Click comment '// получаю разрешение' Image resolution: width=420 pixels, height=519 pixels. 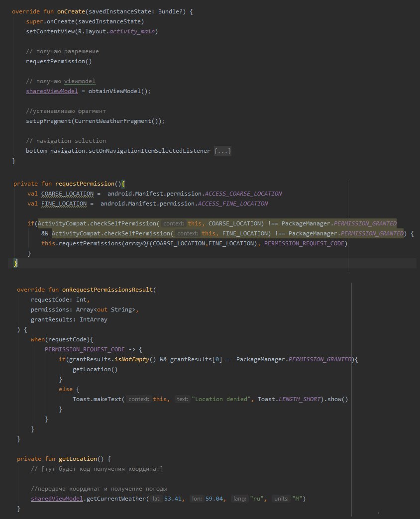pos(62,51)
